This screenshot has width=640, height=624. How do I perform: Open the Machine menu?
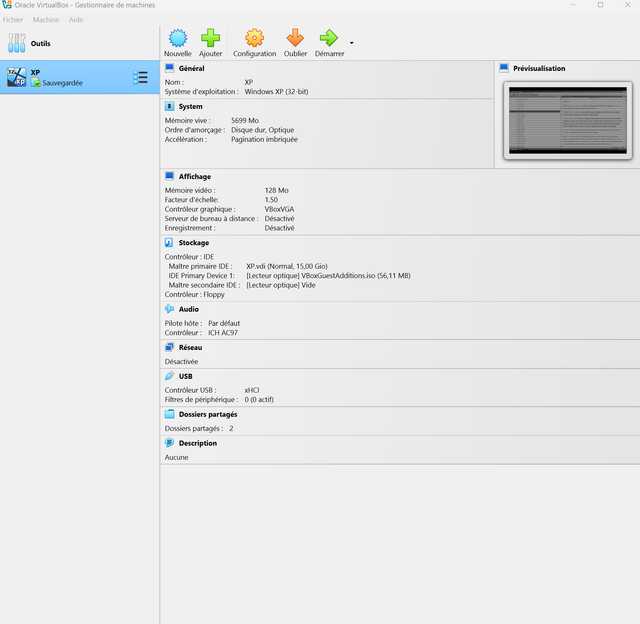(46, 20)
